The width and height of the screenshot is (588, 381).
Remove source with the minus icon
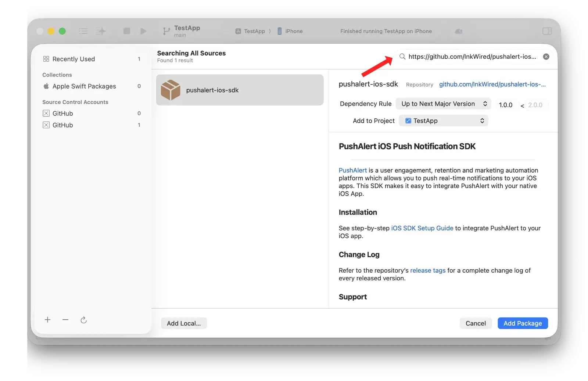65,320
